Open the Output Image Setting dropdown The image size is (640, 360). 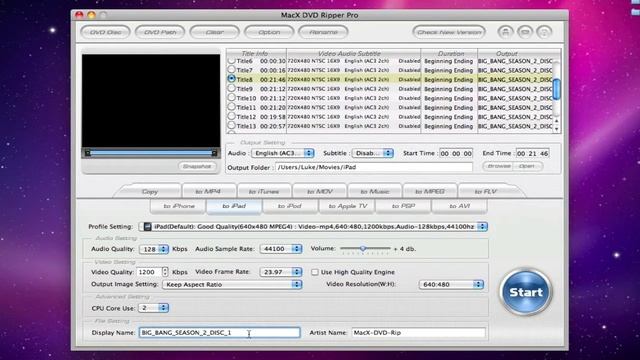coord(232,284)
